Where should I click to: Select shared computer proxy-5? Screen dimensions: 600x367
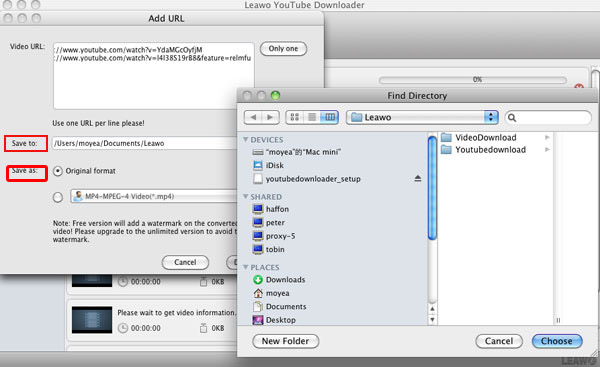274,236
